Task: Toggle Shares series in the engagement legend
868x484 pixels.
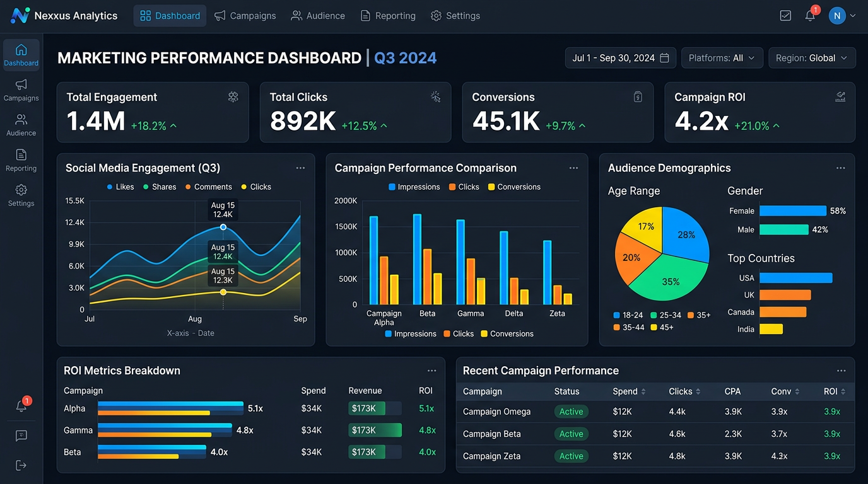Action: click(x=159, y=187)
